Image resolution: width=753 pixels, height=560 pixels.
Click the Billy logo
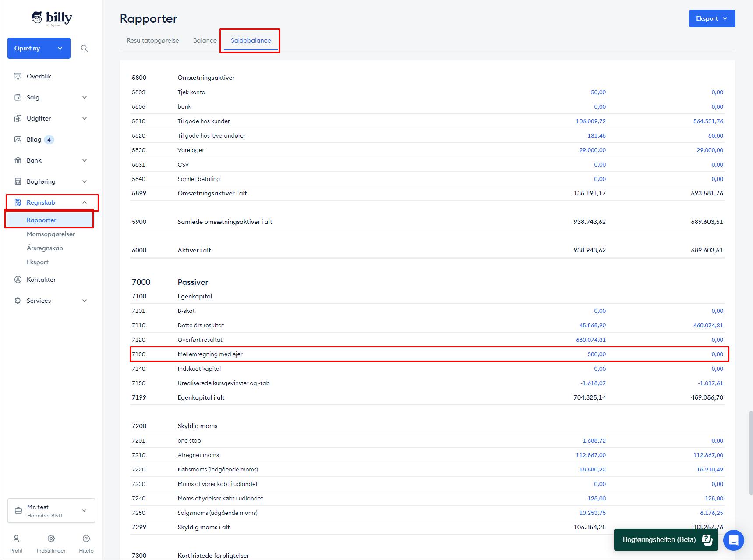51,18
